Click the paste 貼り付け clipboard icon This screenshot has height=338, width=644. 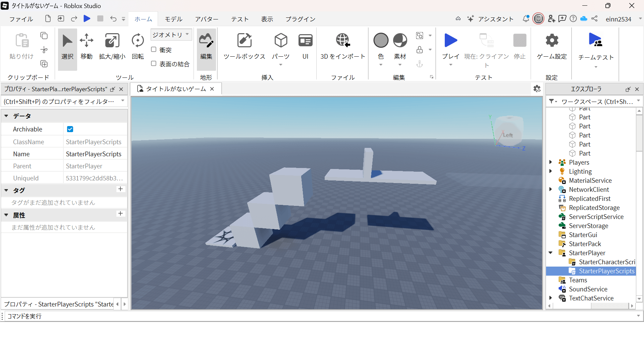[22, 41]
